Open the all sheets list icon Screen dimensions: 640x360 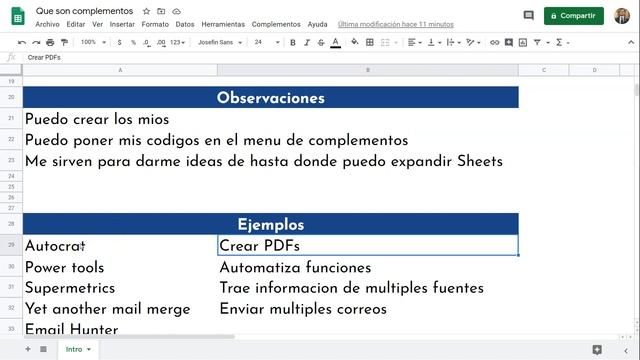43,349
